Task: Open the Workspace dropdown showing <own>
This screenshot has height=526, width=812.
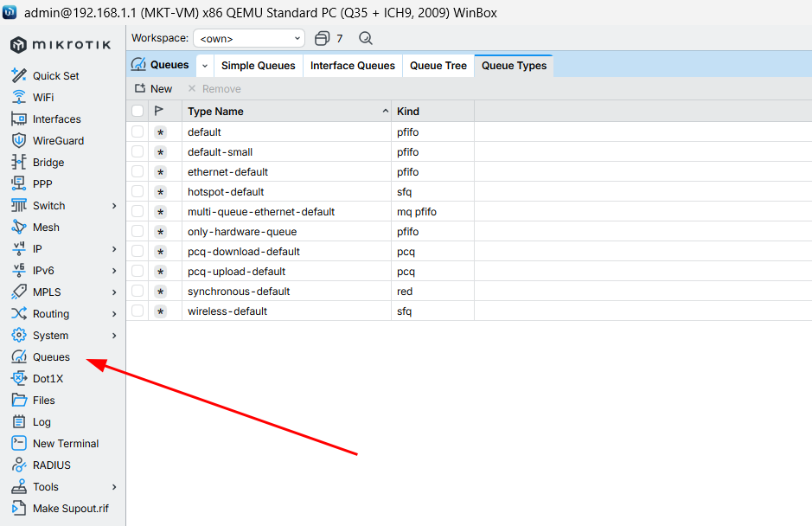Action: (249, 38)
